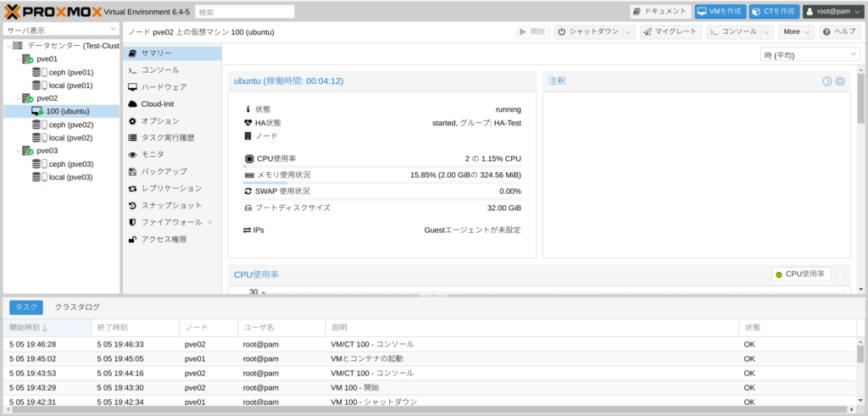Click task log horizontal scrollbar
The width and height of the screenshot is (868, 416).
(x=430, y=411)
